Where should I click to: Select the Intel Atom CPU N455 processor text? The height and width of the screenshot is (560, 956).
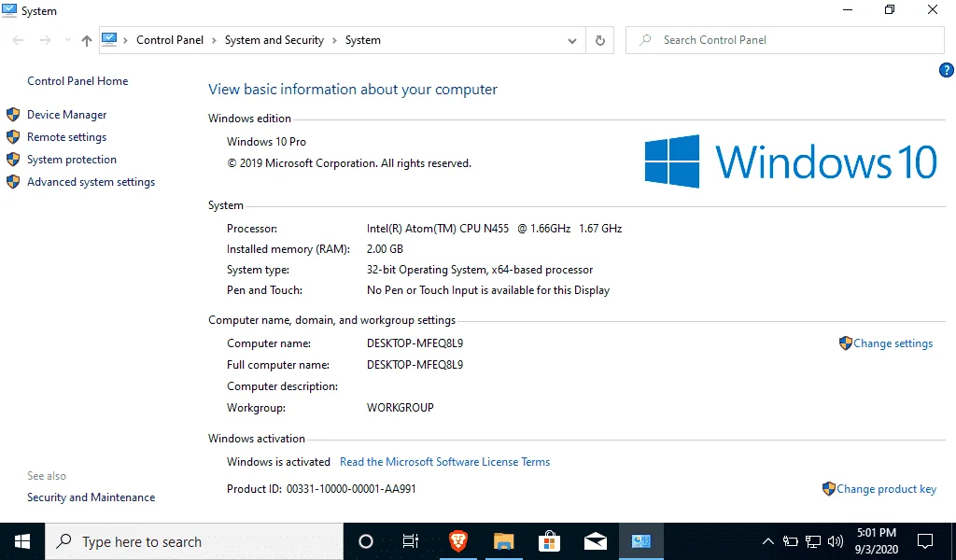[494, 229]
